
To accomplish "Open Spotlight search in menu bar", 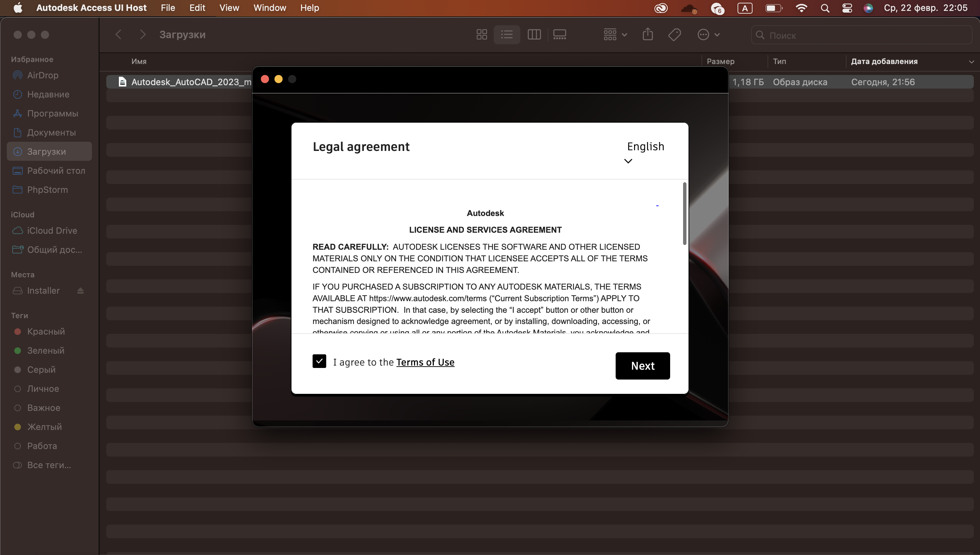I will [825, 8].
